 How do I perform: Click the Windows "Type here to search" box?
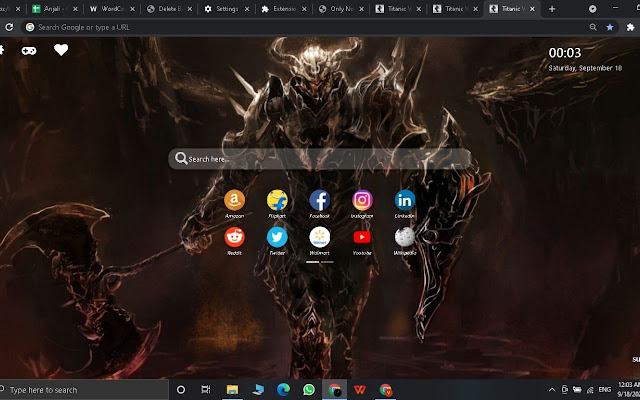[x=84, y=390]
